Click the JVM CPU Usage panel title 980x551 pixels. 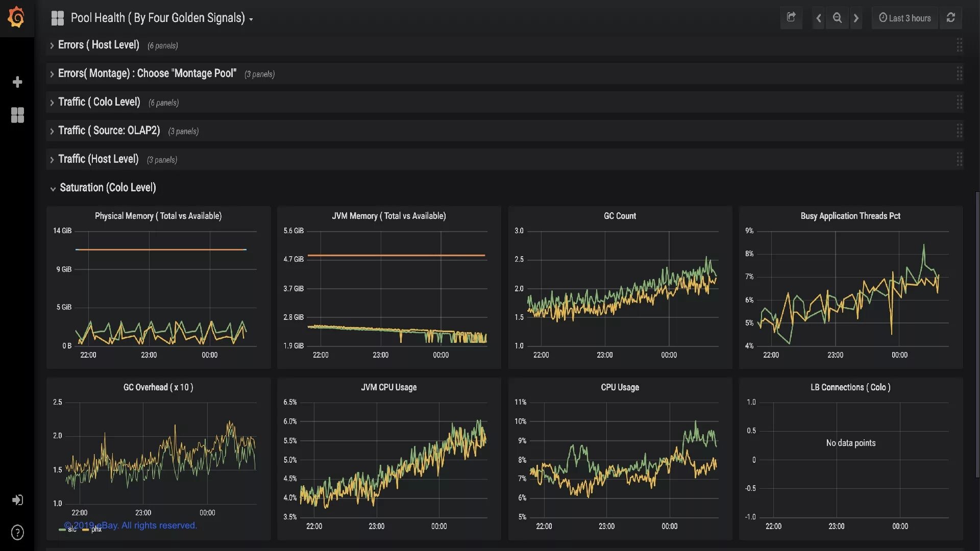click(388, 387)
